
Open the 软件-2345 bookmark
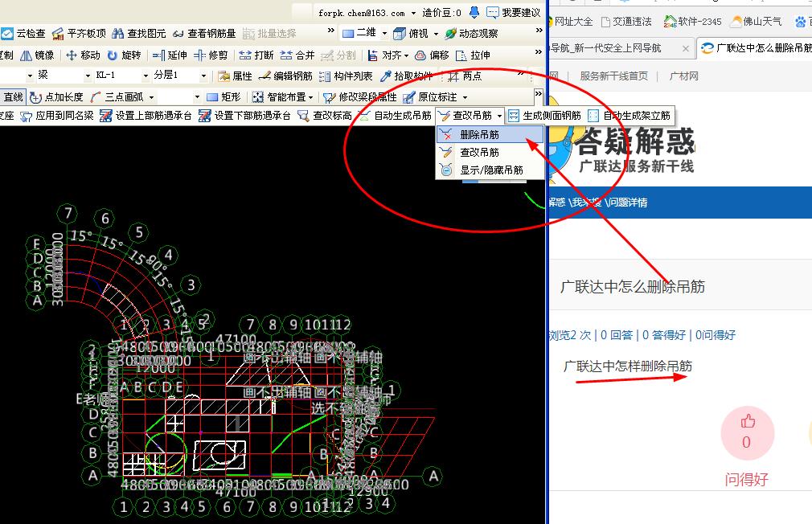692,21
